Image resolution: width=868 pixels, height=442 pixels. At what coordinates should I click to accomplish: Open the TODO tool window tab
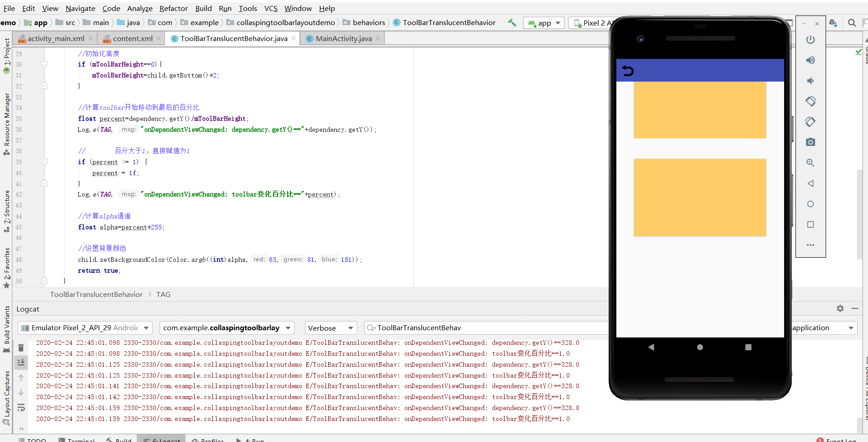(x=32, y=440)
